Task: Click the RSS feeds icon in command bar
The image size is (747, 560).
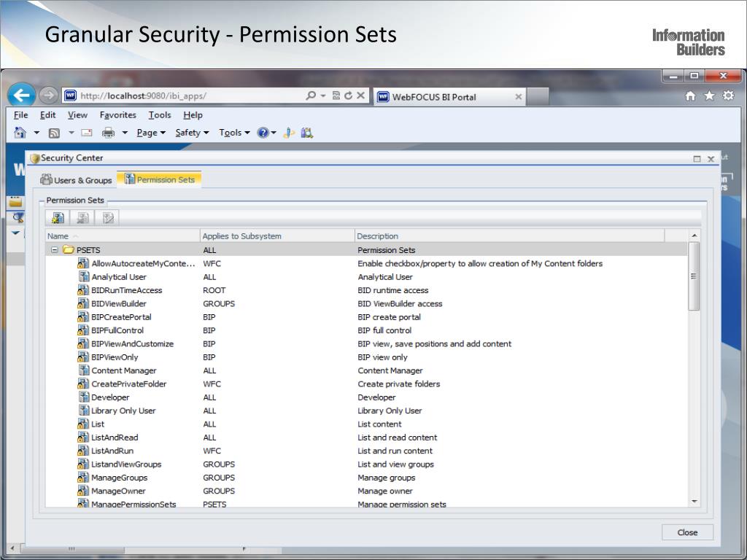Action: (54, 133)
